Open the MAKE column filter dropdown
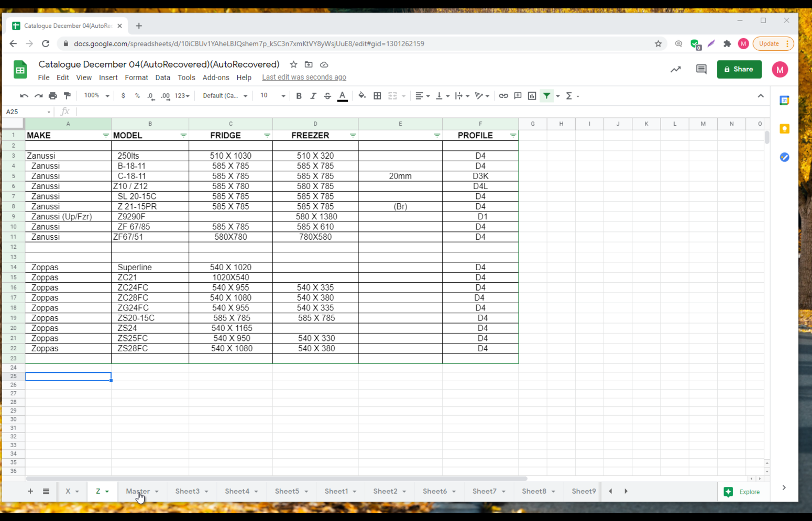The image size is (812, 521). tap(105, 136)
